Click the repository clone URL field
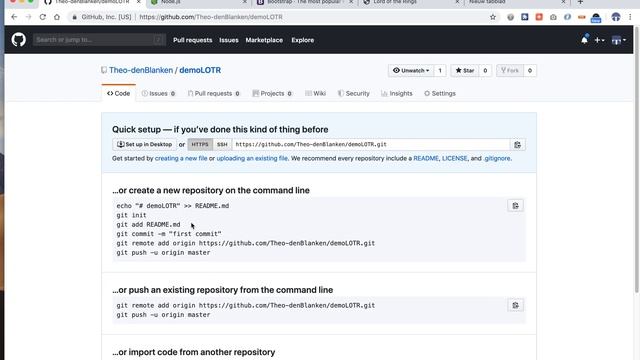The width and height of the screenshot is (640, 360). coord(371,144)
